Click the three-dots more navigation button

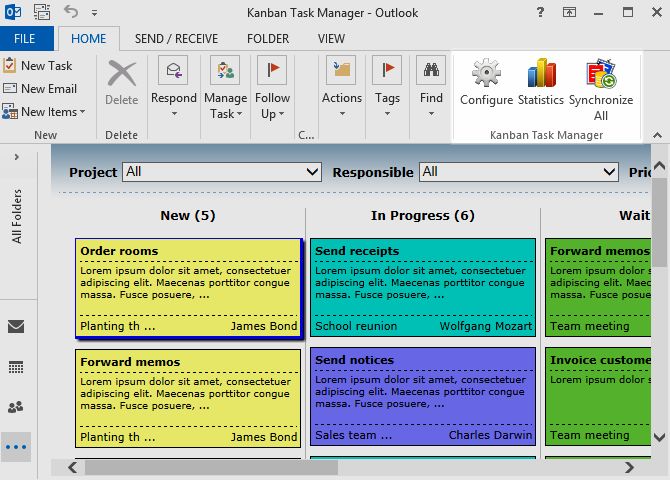coord(16,447)
